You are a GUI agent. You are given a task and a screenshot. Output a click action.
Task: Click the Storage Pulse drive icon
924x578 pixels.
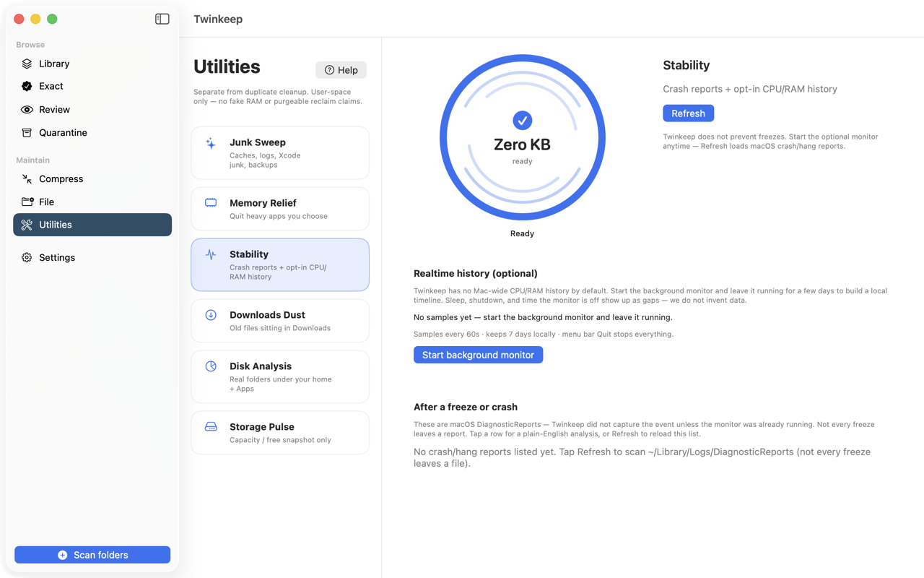tap(211, 427)
